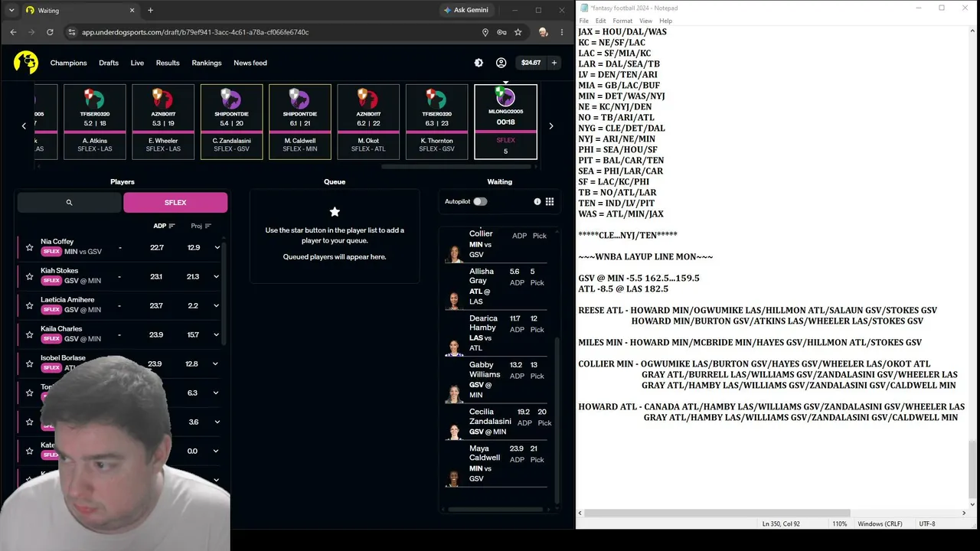
Task: Go to the Drafts page
Action: pos(109,63)
